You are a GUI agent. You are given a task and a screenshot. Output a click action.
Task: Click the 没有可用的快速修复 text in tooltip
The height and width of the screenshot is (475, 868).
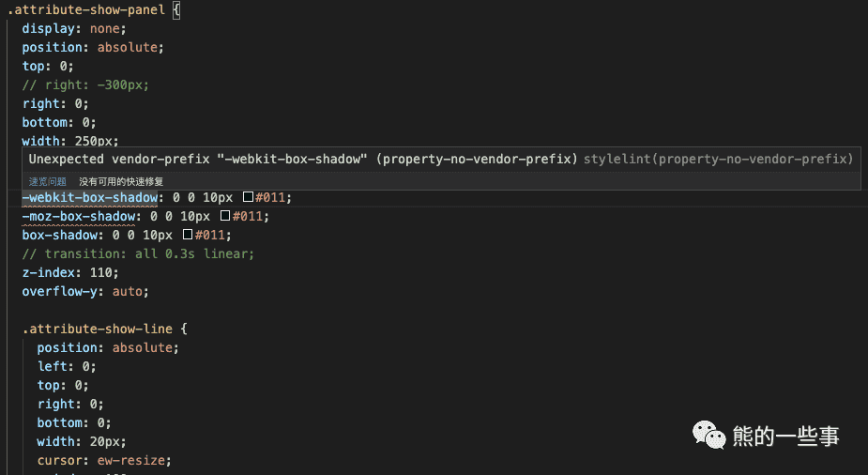point(121,181)
